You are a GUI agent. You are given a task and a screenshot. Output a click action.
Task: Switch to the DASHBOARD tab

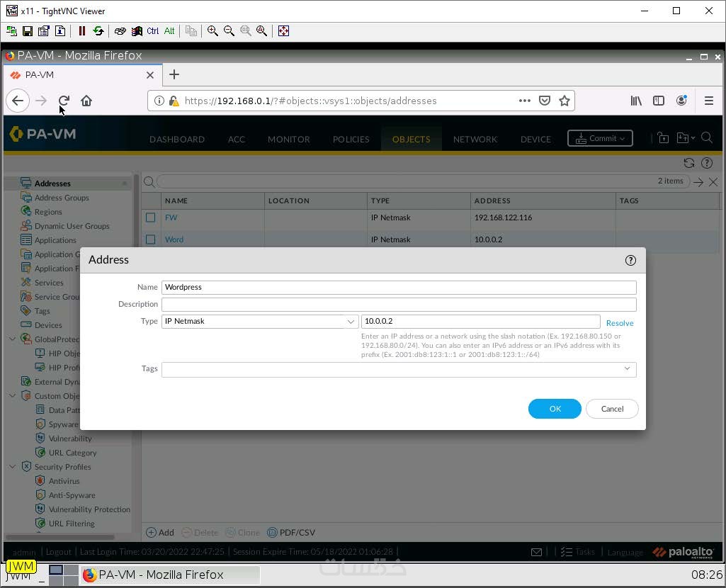(177, 140)
